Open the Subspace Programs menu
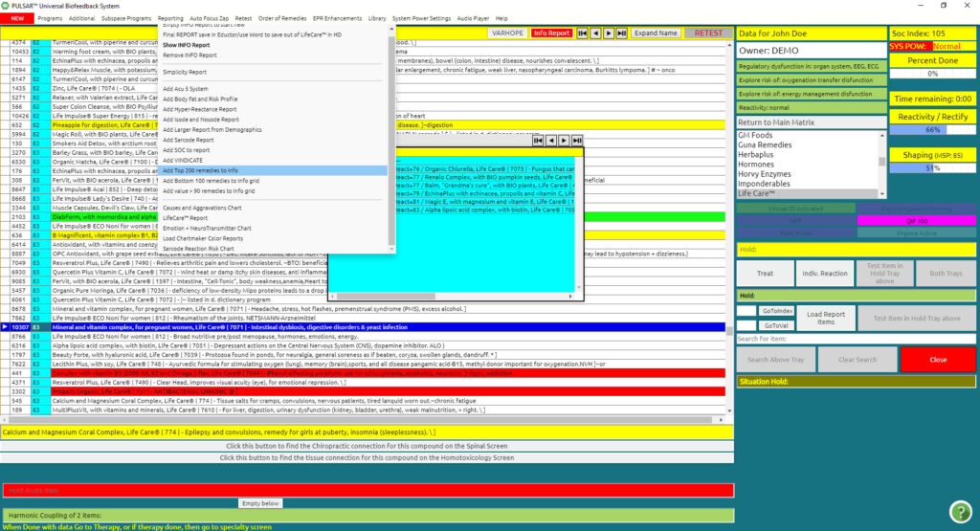 126,18
